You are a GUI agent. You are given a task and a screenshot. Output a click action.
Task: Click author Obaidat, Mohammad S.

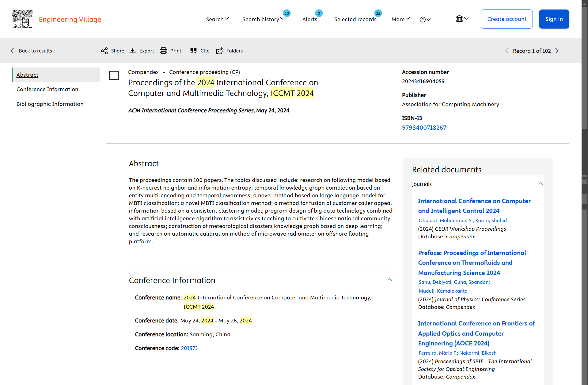tap(446, 220)
